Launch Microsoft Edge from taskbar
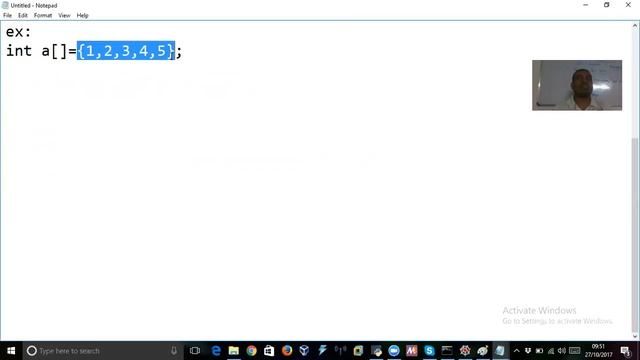 pyautogui.click(x=216, y=351)
